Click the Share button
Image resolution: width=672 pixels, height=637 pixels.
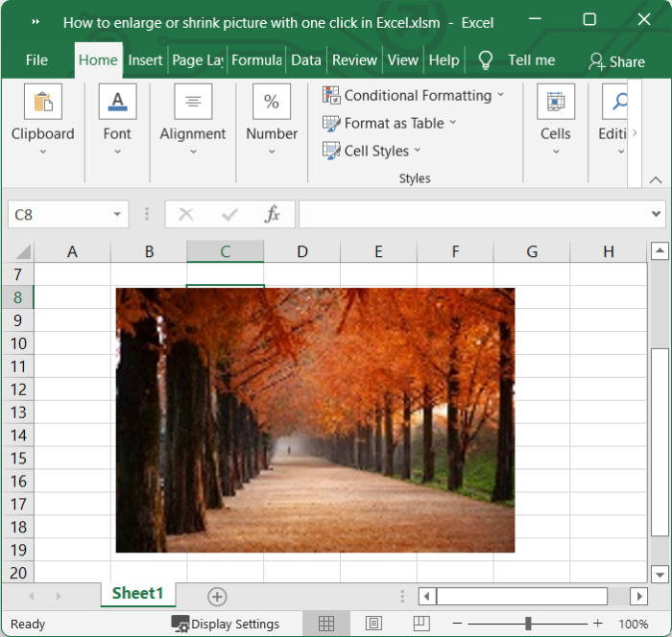[x=616, y=61]
